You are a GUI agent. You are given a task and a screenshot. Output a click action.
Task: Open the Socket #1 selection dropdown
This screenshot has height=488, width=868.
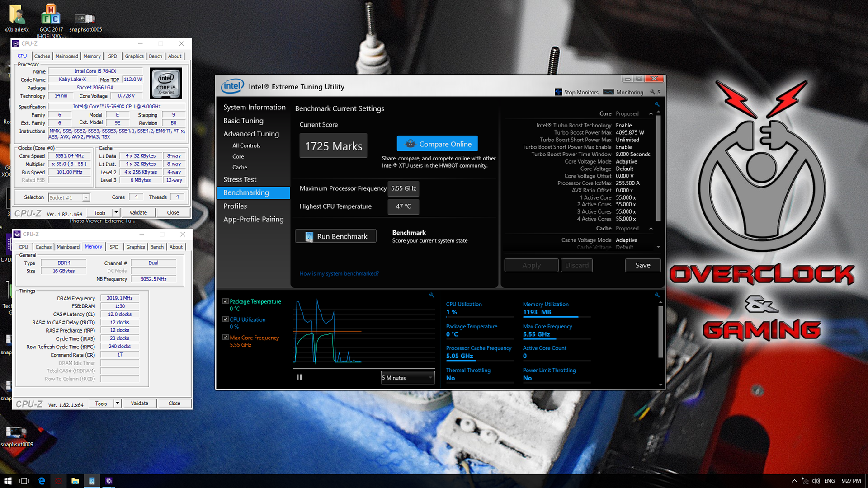click(69, 197)
